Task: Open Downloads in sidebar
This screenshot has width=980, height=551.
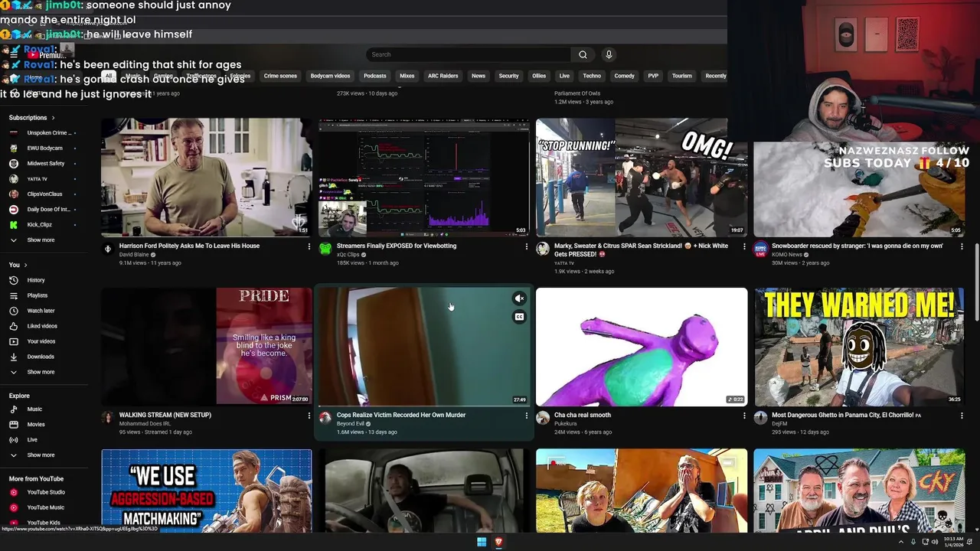Action: (x=41, y=357)
